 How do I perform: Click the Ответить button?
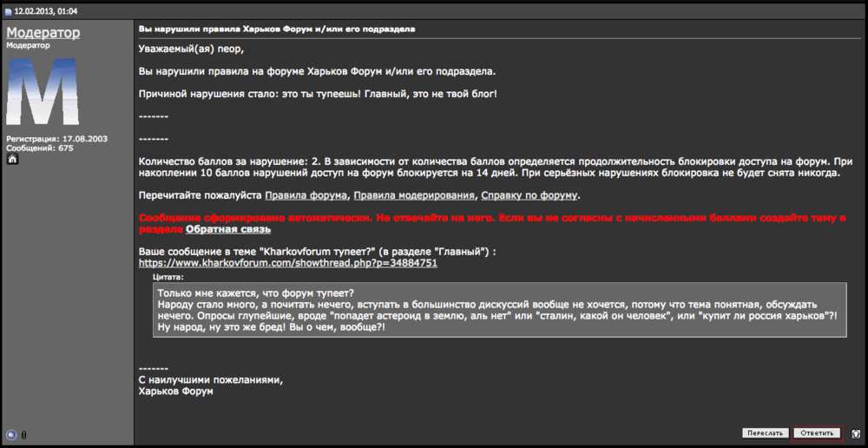click(x=817, y=433)
